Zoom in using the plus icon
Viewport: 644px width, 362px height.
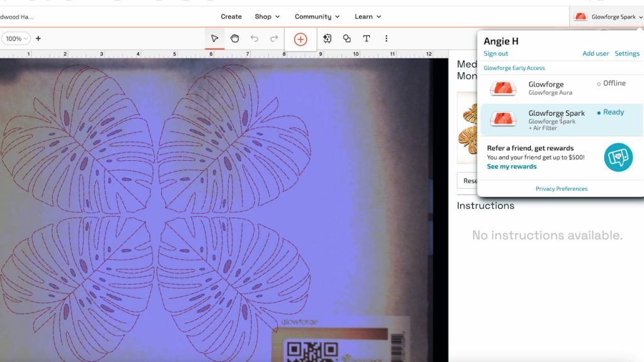pos(40,38)
